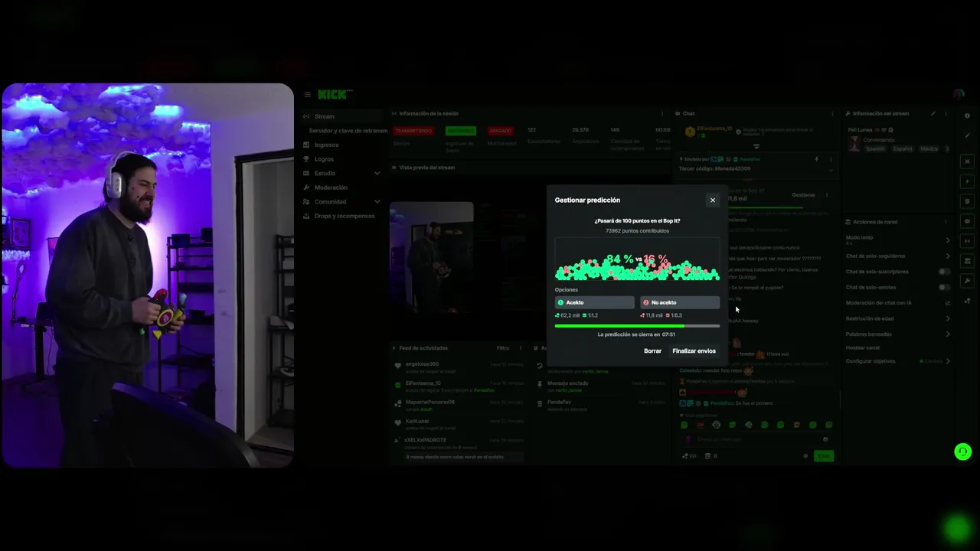Click the green Chat send button
Viewport: 980px width, 551px height.
[824, 456]
